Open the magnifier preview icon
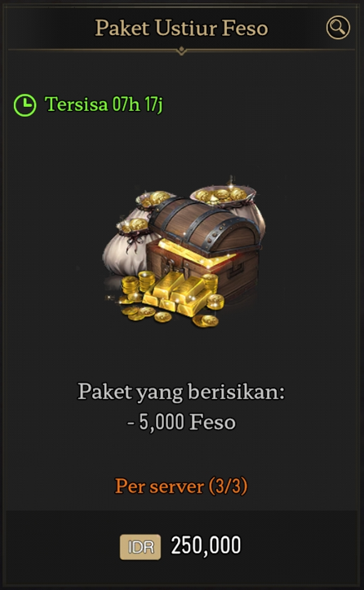364x590 pixels. point(338,28)
